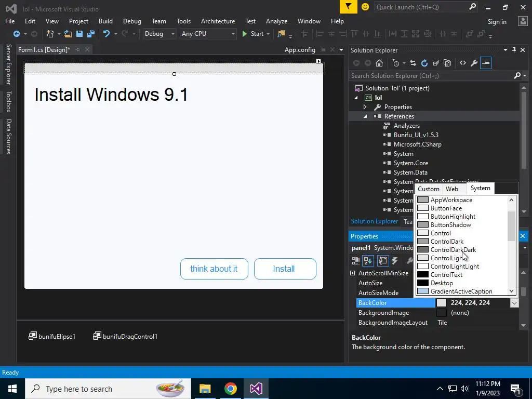The height and width of the screenshot is (399, 532).
Task: Click the Find in Files toolbar icon
Action: pyautogui.click(x=281, y=34)
